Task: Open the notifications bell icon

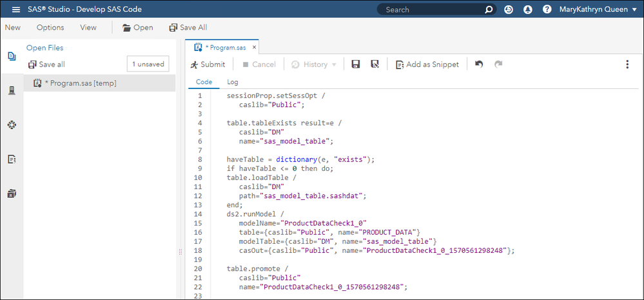Action: (x=528, y=10)
